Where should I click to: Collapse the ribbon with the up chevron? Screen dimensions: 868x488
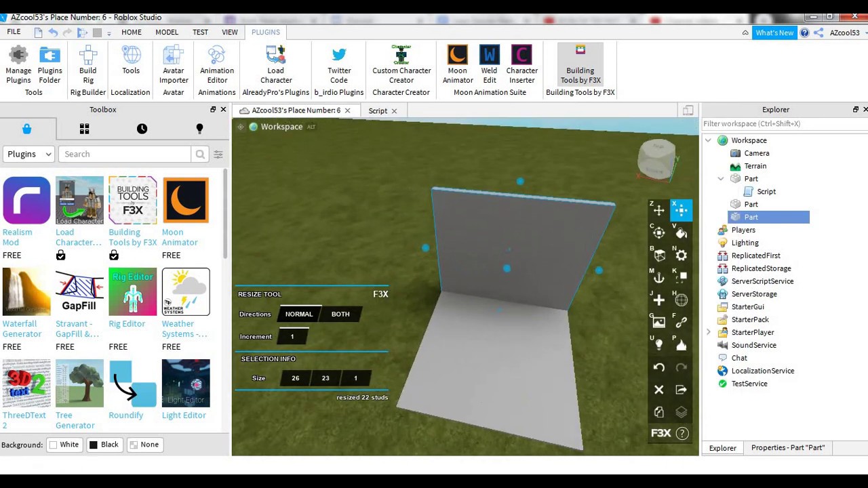coord(745,33)
